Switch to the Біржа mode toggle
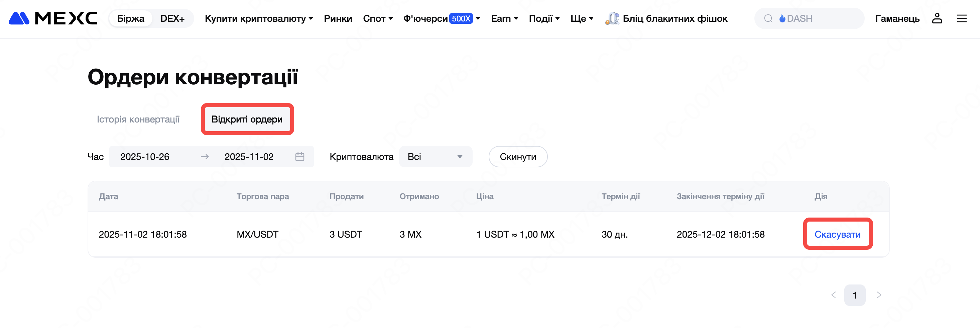The width and height of the screenshot is (980, 328). coord(130,18)
